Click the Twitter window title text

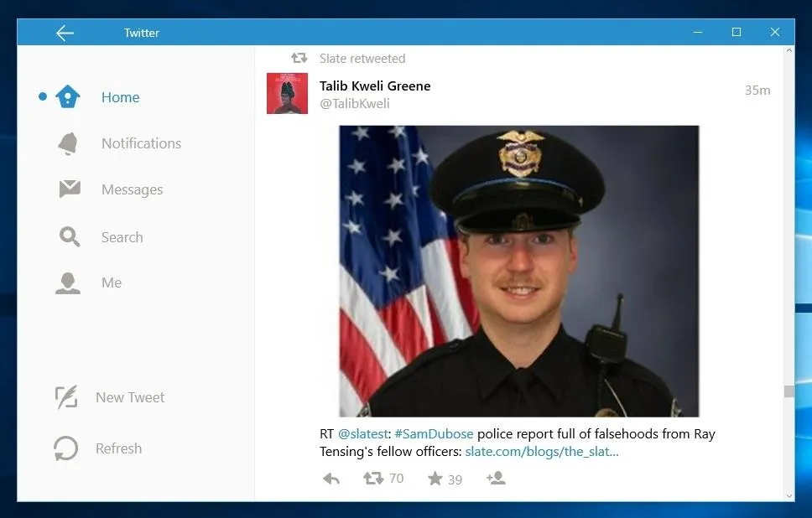click(142, 33)
